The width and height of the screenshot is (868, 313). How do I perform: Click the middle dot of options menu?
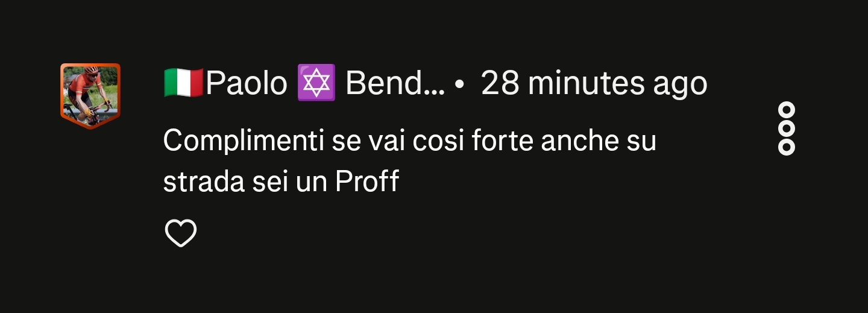pos(787,129)
